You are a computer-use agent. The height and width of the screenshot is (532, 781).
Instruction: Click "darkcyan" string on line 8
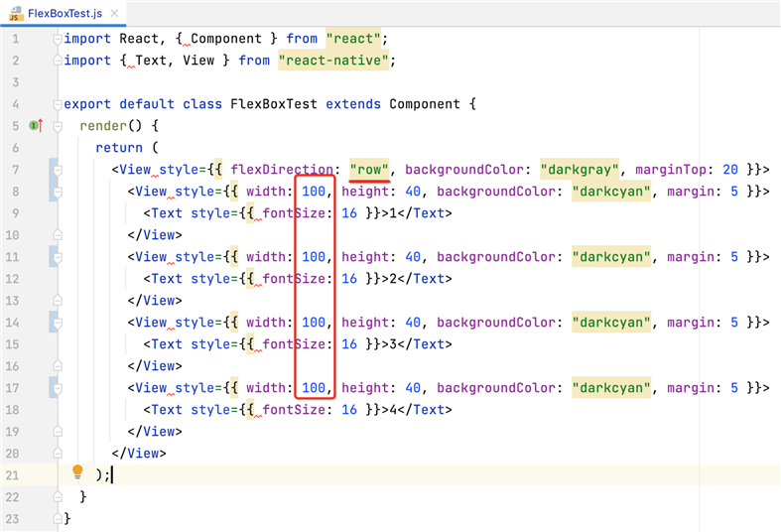tap(611, 192)
